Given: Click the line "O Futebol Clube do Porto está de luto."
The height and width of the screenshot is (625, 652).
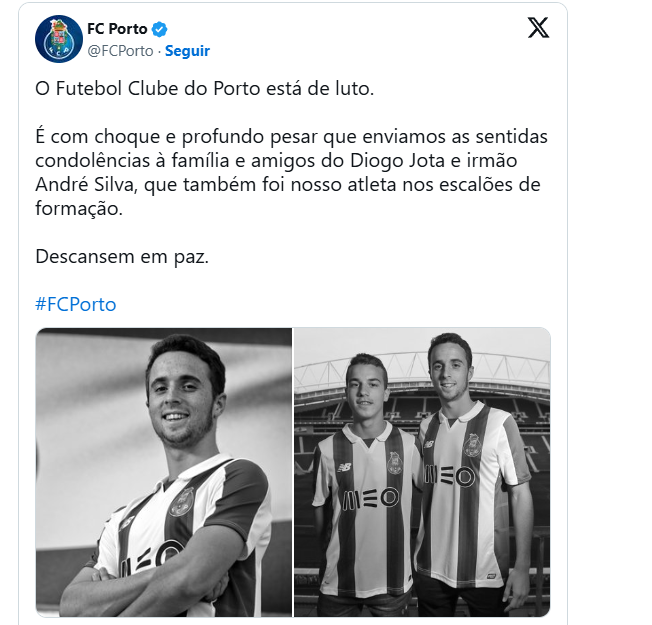Looking at the screenshot, I should point(204,88).
